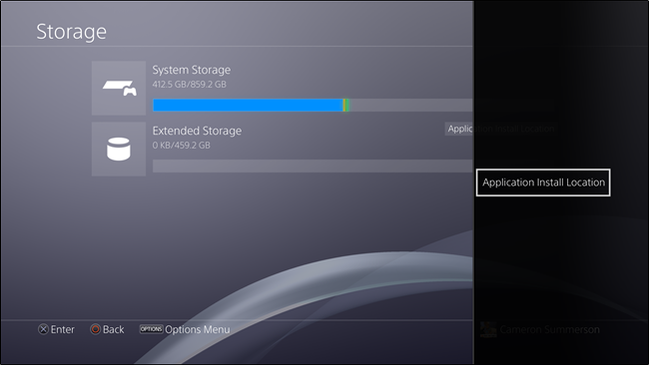This screenshot has height=365, width=649.
Task: Open the System Storage console icon
Action: [119, 88]
